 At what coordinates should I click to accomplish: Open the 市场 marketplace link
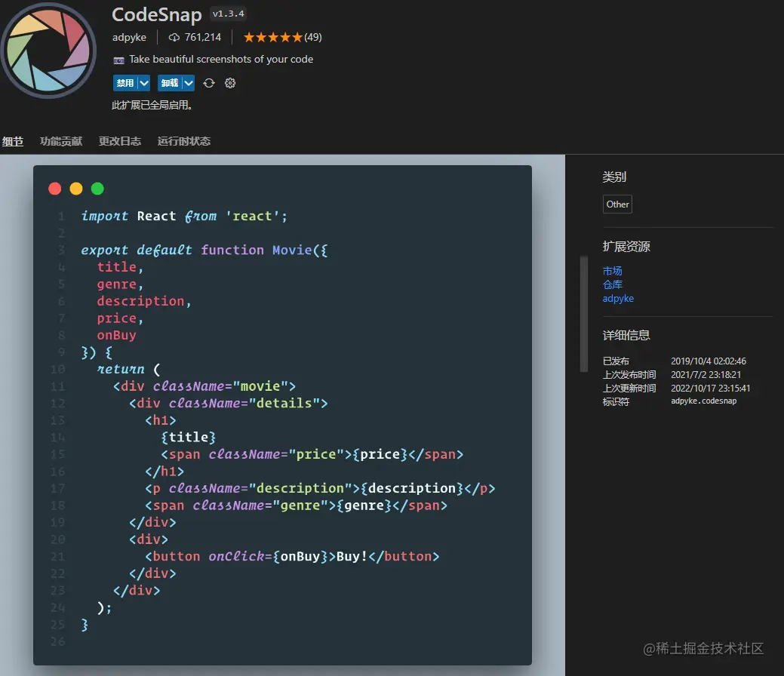612,271
